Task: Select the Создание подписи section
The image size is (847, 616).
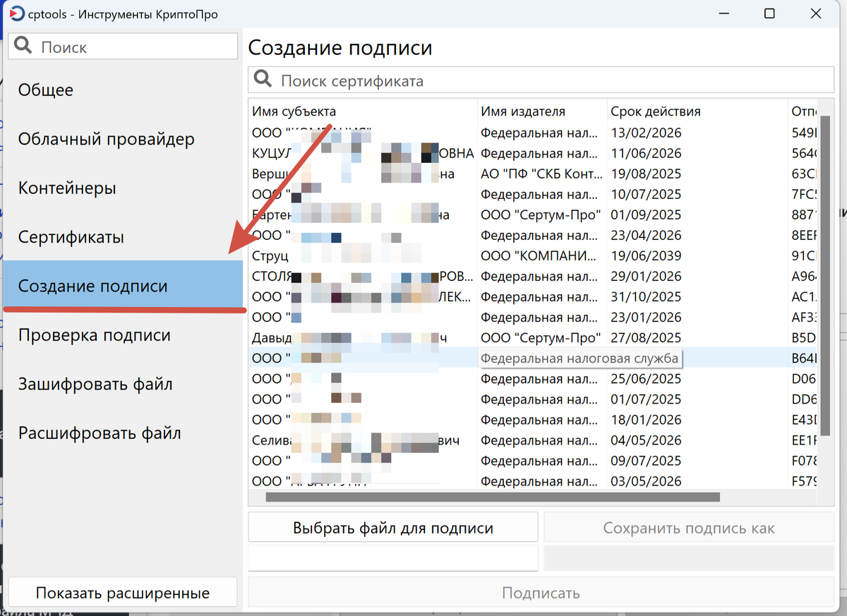Action: pyautogui.click(x=123, y=286)
